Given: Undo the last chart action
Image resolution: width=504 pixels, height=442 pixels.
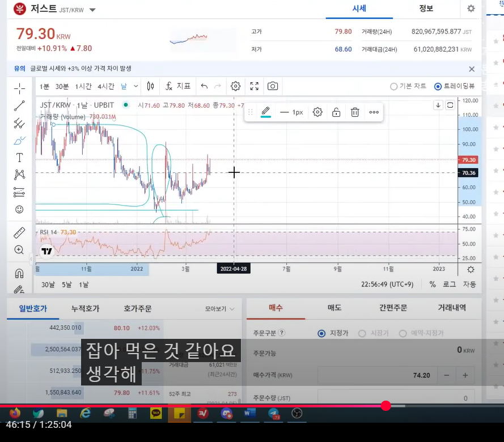Looking at the screenshot, I should pyautogui.click(x=204, y=86).
